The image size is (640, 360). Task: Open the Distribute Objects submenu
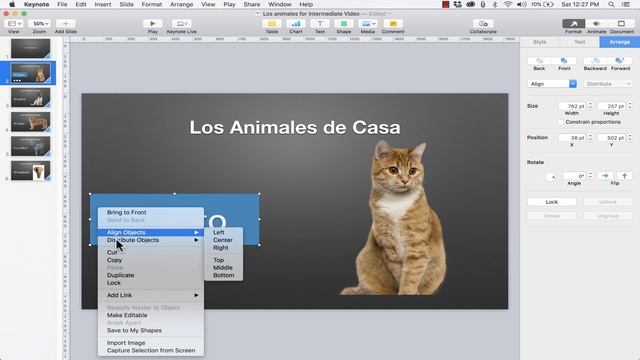[x=151, y=240]
